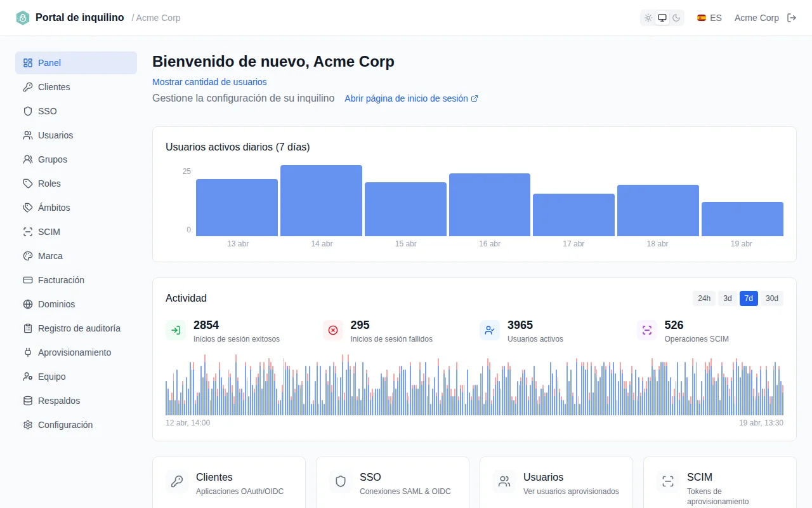Click the '/ Acme Corp' breadcrumb text
The width and height of the screenshot is (812, 508).
tap(156, 18)
